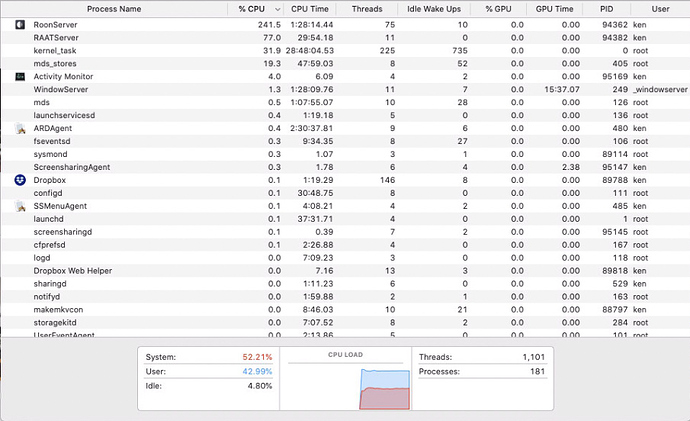Click the Dropbox process icon

tap(20, 180)
